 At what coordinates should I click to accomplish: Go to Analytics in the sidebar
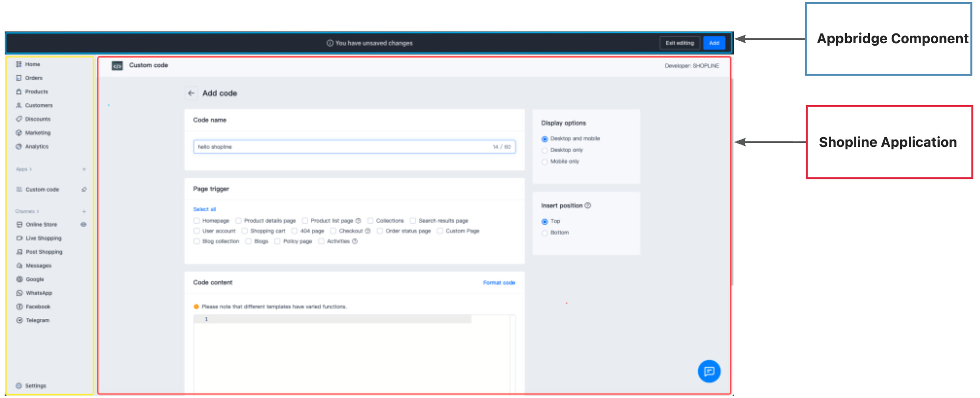click(36, 147)
